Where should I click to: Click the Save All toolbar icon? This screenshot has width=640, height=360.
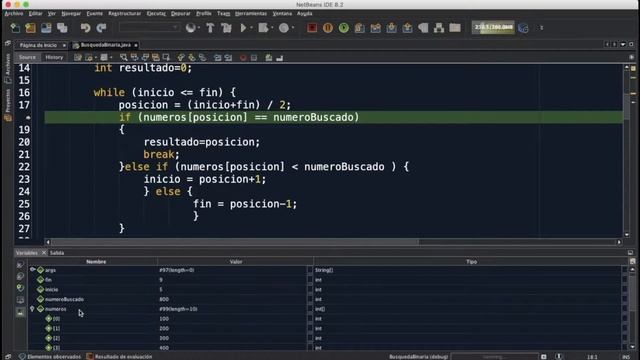pos(62,28)
